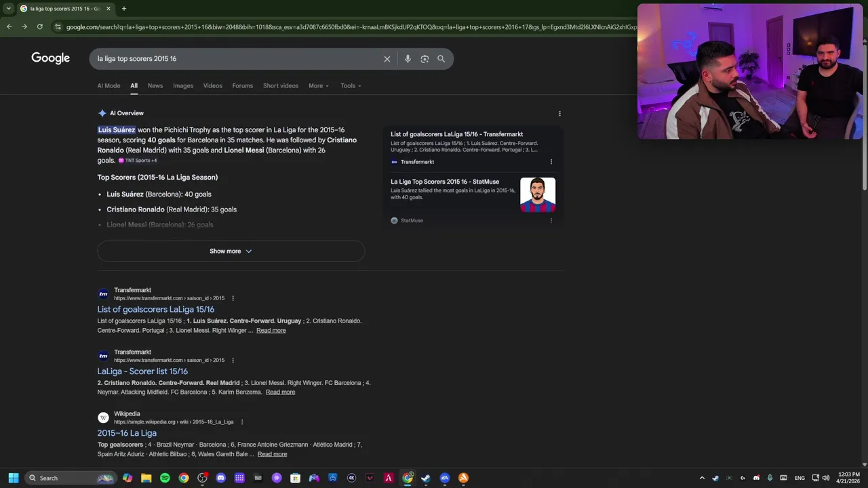Switch to Forums results tab
868x488 pixels.
click(x=242, y=86)
